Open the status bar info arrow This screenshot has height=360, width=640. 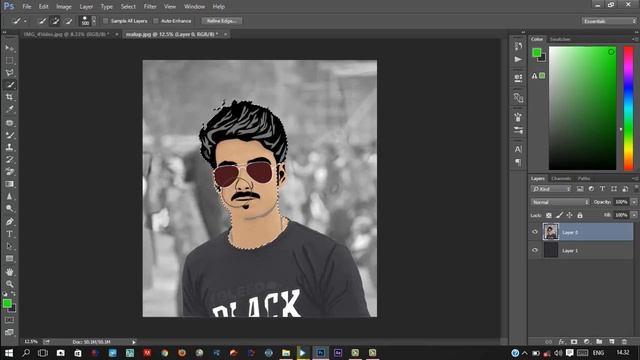tap(134, 342)
